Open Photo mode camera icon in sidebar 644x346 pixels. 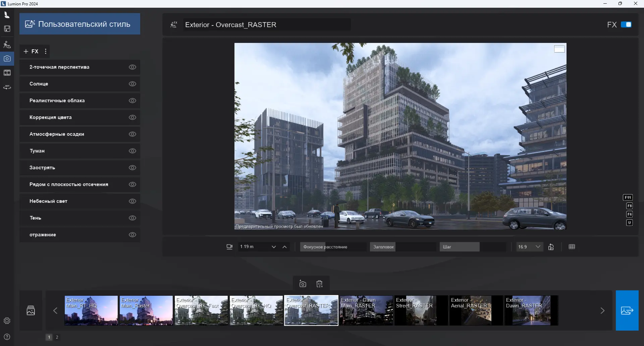pyautogui.click(x=7, y=59)
